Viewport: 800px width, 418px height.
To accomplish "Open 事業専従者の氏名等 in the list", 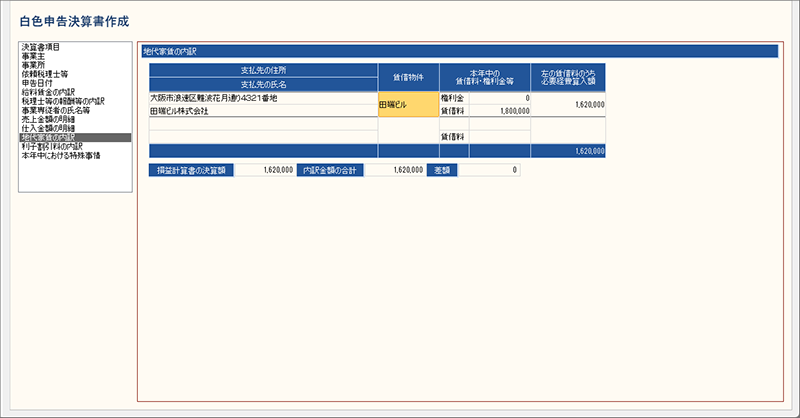I will [x=55, y=110].
